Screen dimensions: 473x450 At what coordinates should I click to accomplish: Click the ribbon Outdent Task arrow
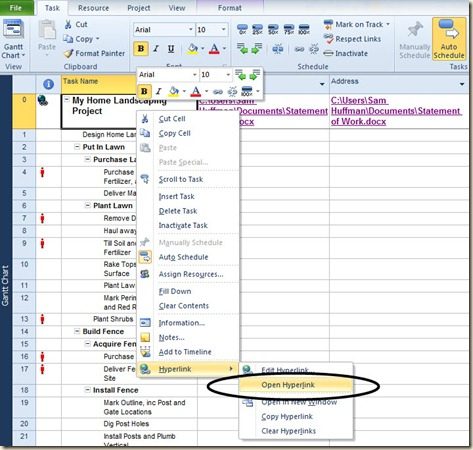tap(242, 49)
